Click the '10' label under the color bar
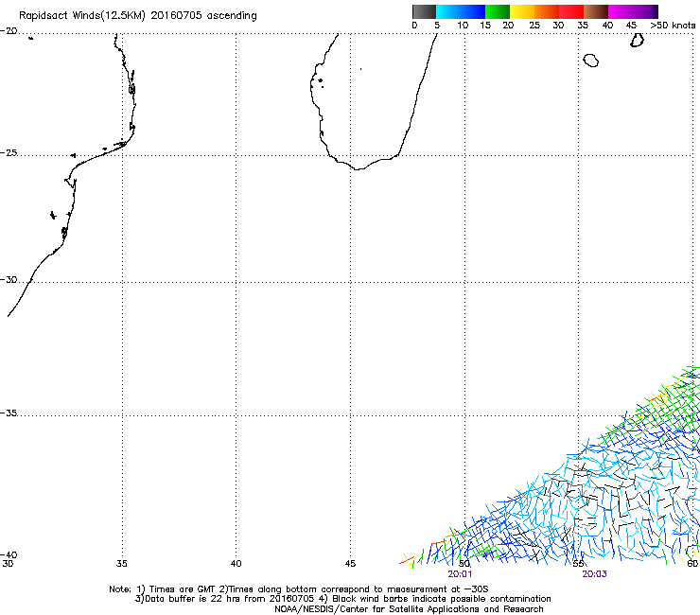700x615 pixels. (x=463, y=26)
